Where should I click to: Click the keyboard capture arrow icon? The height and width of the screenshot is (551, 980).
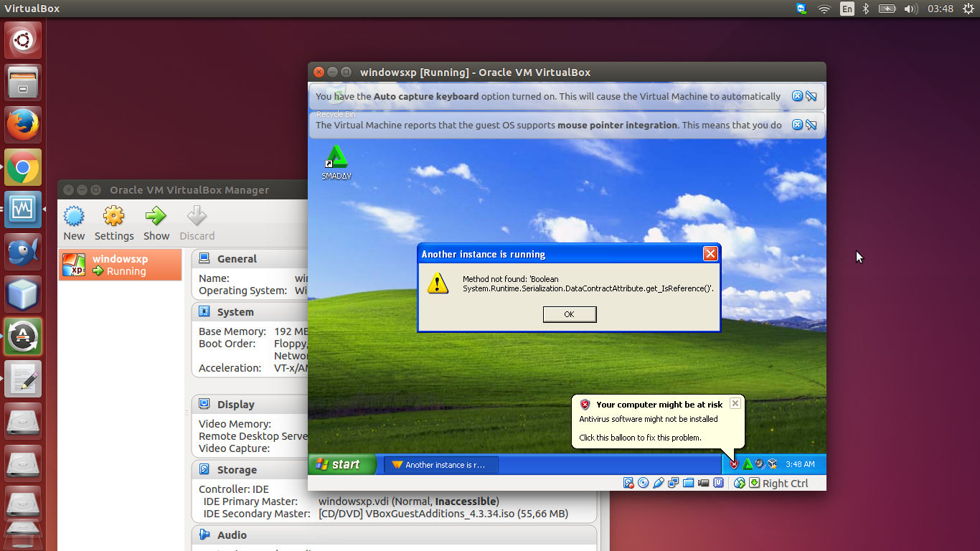pos(755,483)
